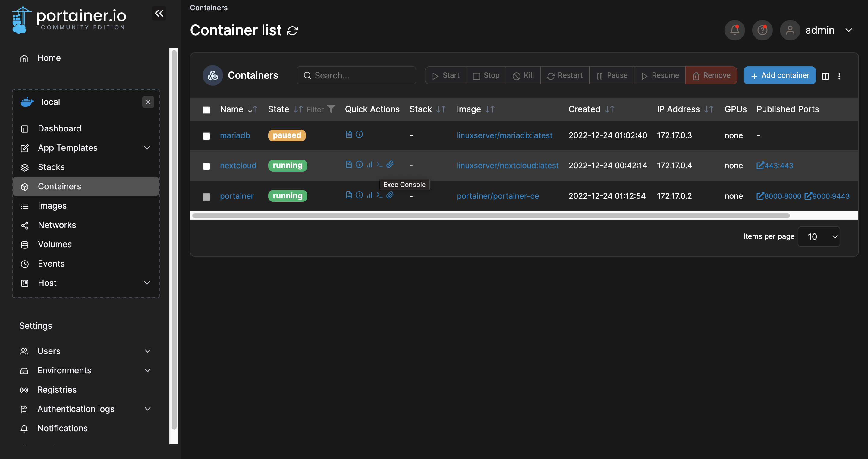This screenshot has width=868, height=459.
Task: Open the linuxserver/nextcloud:latest image link
Action: [x=507, y=166]
